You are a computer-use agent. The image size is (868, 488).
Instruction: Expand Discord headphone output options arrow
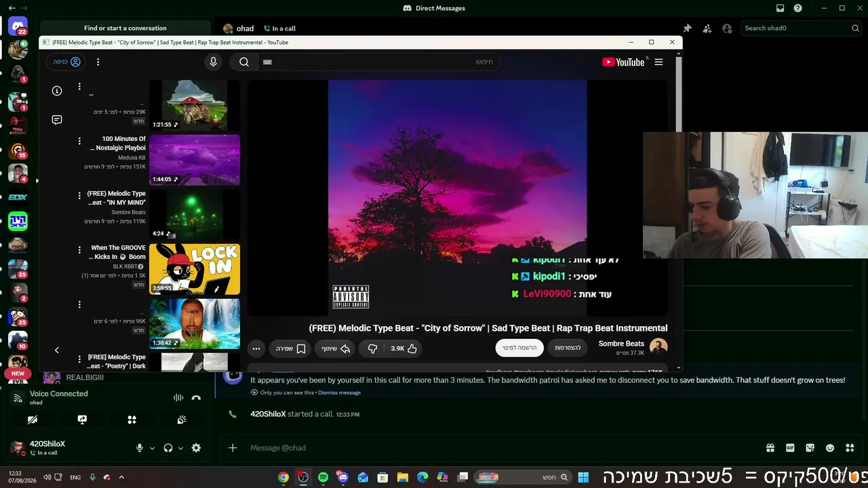point(180,448)
